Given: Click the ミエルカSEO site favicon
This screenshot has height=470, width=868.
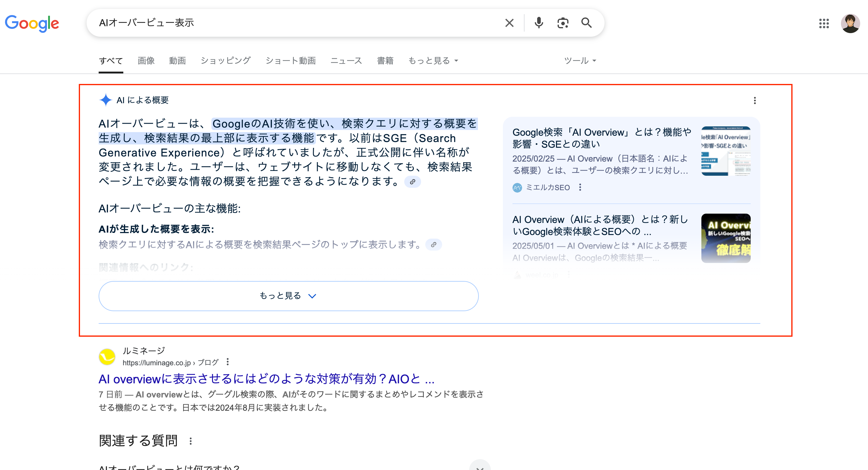Looking at the screenshot, I should (x=517, y=187).
